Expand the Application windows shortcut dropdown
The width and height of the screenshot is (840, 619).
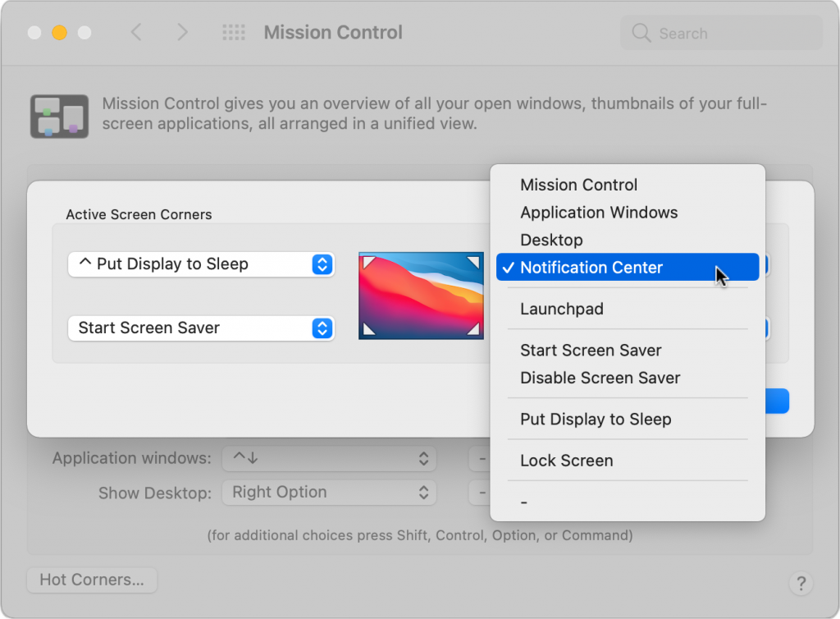(x=329, y=459)
